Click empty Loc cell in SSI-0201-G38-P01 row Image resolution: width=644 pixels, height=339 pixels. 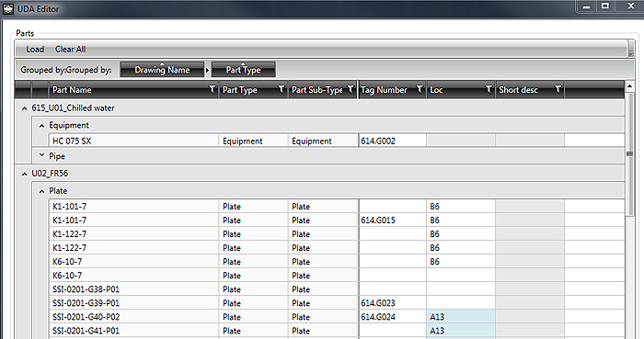tap(460, 289)
